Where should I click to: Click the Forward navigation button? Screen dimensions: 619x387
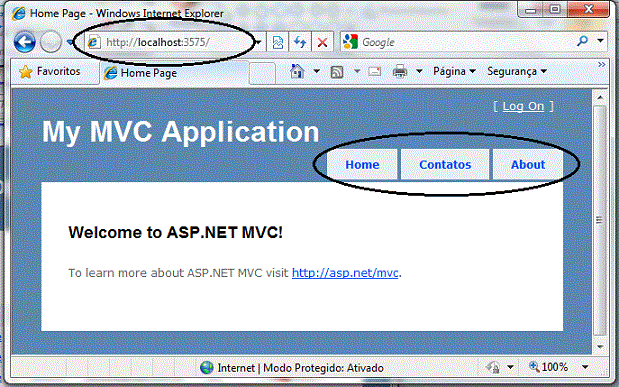click(x=51, y=42)
